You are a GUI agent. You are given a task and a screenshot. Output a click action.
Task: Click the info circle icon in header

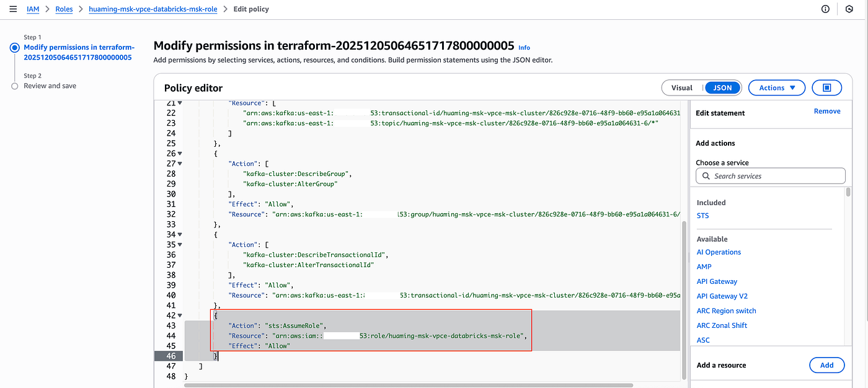(825, 9)
